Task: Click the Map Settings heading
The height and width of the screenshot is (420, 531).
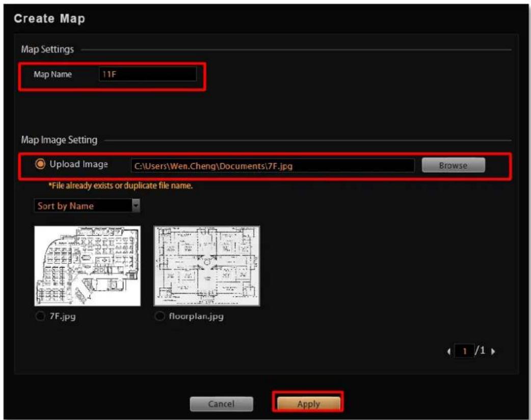Action: [x=47, y=49]
